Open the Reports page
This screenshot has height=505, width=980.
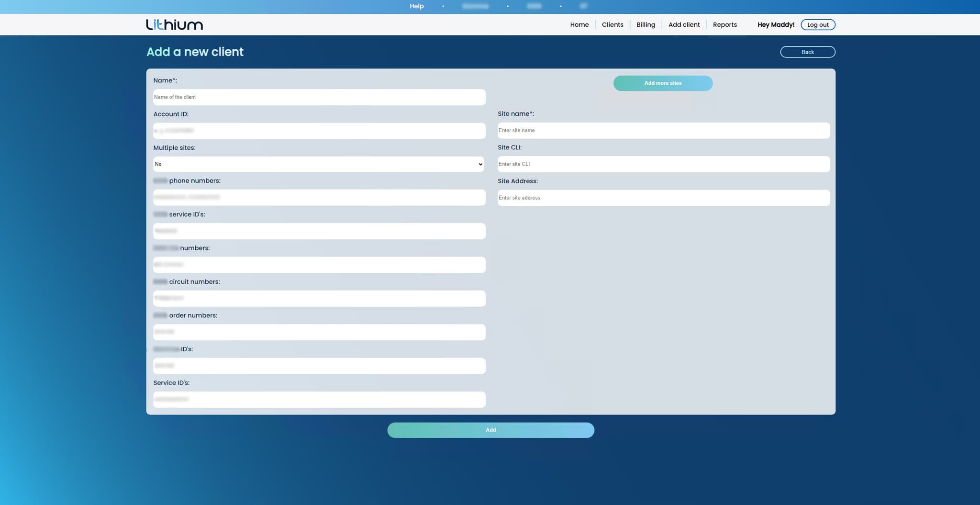(x=724, y=25)
